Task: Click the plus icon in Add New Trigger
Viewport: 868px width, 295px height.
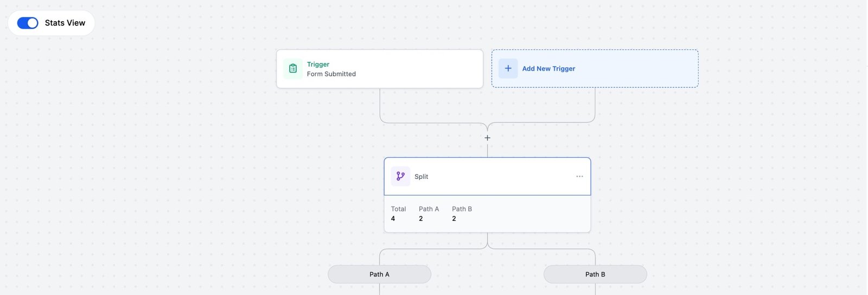Action: pyautogui.click(x=508, y=68)
